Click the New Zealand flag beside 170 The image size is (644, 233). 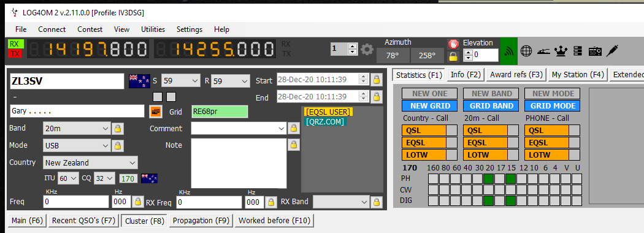click(149, 178)
